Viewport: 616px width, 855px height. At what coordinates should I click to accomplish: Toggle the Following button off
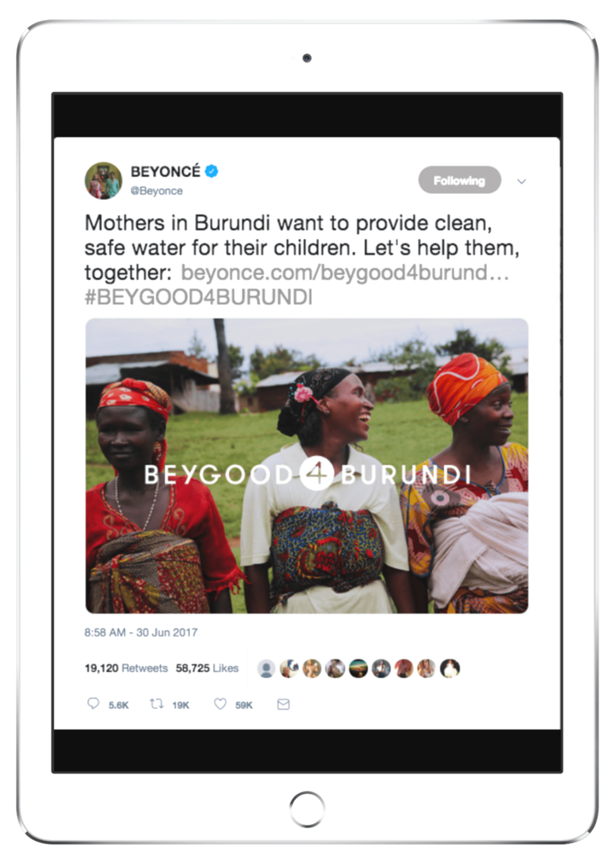[x=460, y=180]
